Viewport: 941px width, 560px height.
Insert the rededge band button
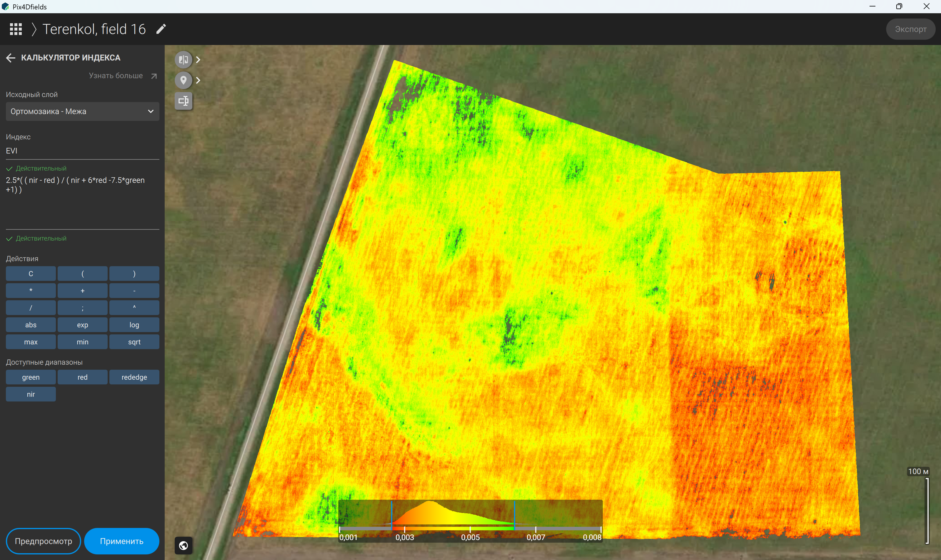pos(134,377)
